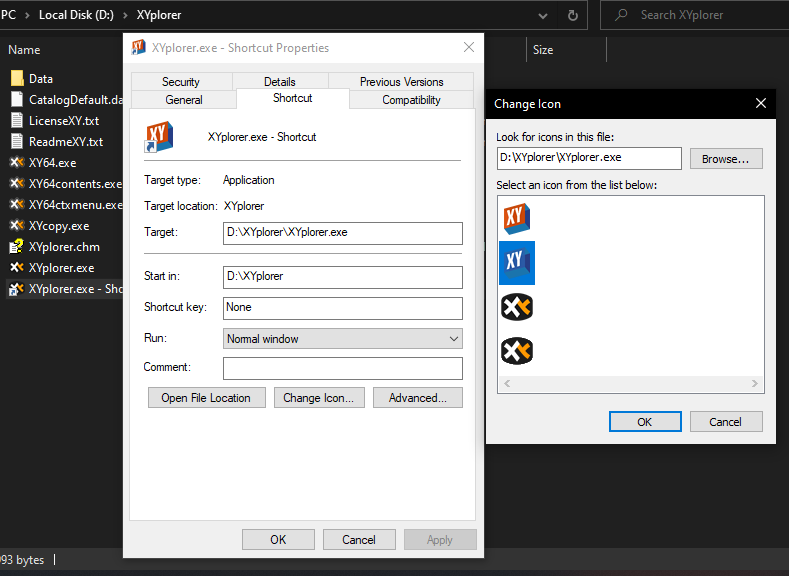Select the red XY cube icon
This screenshot has height=576, width=789.
516,218
